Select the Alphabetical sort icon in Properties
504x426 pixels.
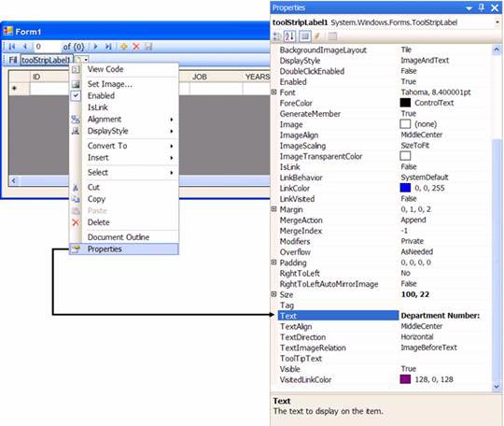click(289, 36)
